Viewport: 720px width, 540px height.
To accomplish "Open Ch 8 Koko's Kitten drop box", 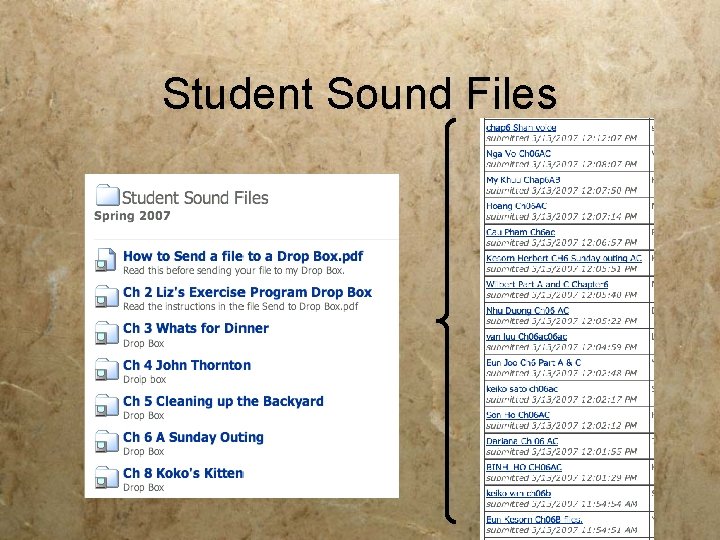I will coord(183,473).
